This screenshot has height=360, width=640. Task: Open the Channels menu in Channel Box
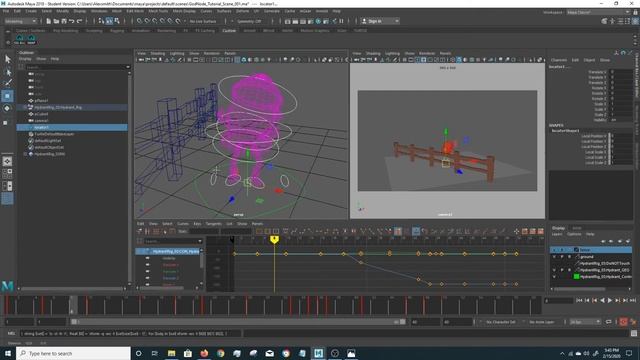pyautogui.click(x=559, y=60)
